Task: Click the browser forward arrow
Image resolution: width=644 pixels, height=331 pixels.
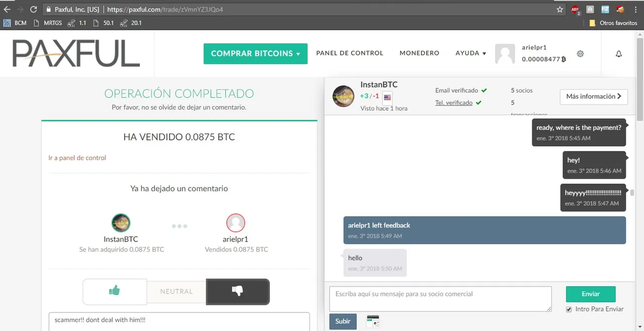Action: pos(20,9)
